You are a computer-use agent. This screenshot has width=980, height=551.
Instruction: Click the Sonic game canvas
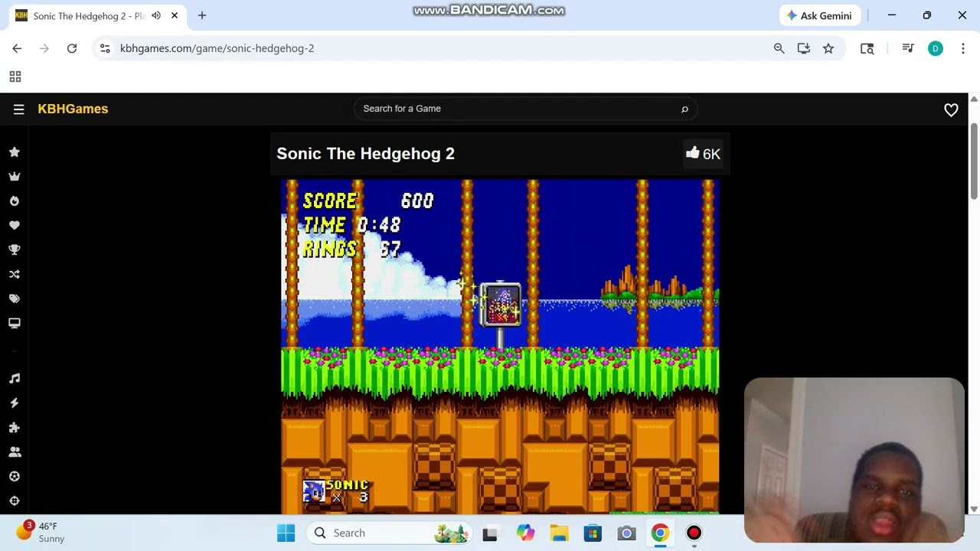click(500, 346)
